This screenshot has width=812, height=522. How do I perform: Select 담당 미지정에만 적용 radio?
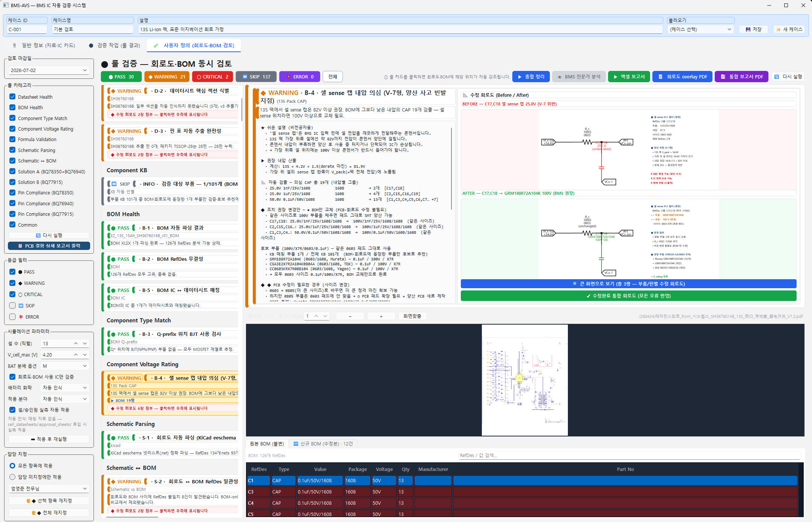pyautogui.click(x=12, y=477)
